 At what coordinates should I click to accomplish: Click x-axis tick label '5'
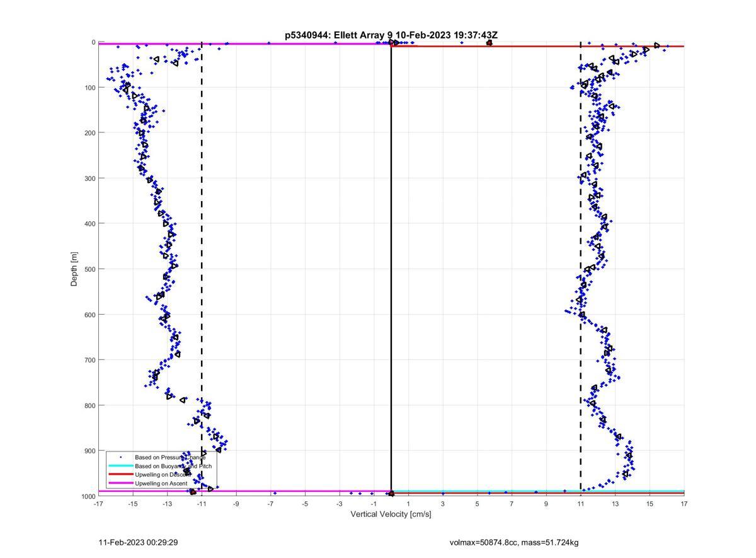click(478, 504)
